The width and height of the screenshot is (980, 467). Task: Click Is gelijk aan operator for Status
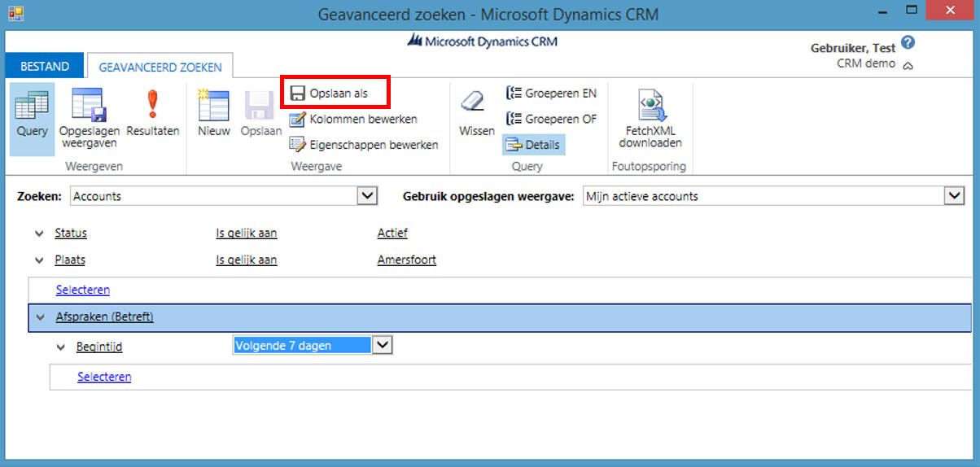tap(247, 233)
